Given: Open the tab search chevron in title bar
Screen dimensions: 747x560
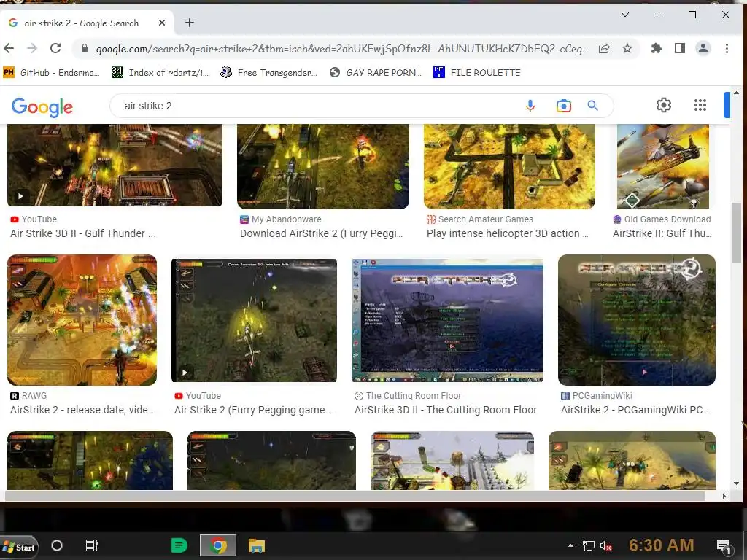Looking at the screenshot, I should click(625, 15).
